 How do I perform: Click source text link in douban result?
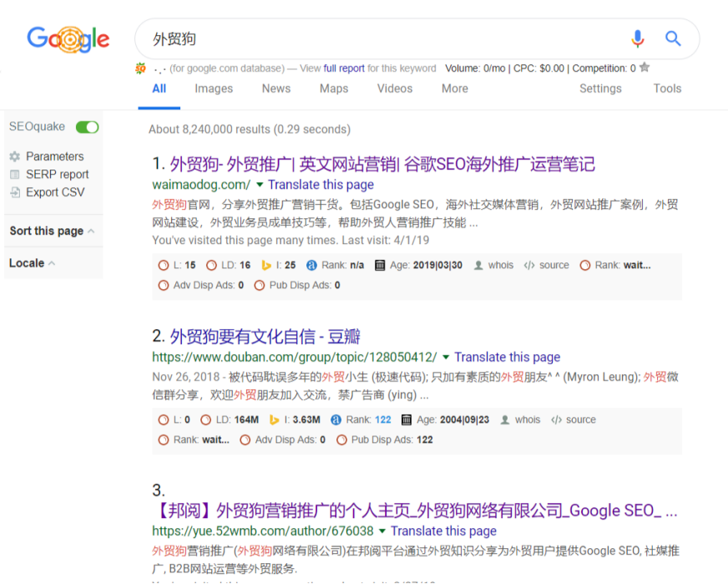pos(581,420)
